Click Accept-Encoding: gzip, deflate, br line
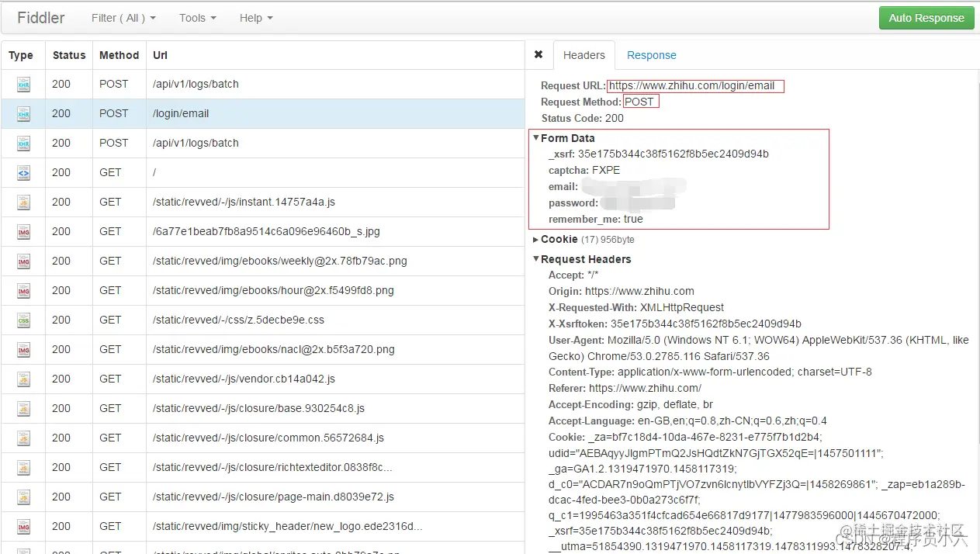 coord(631,404)
